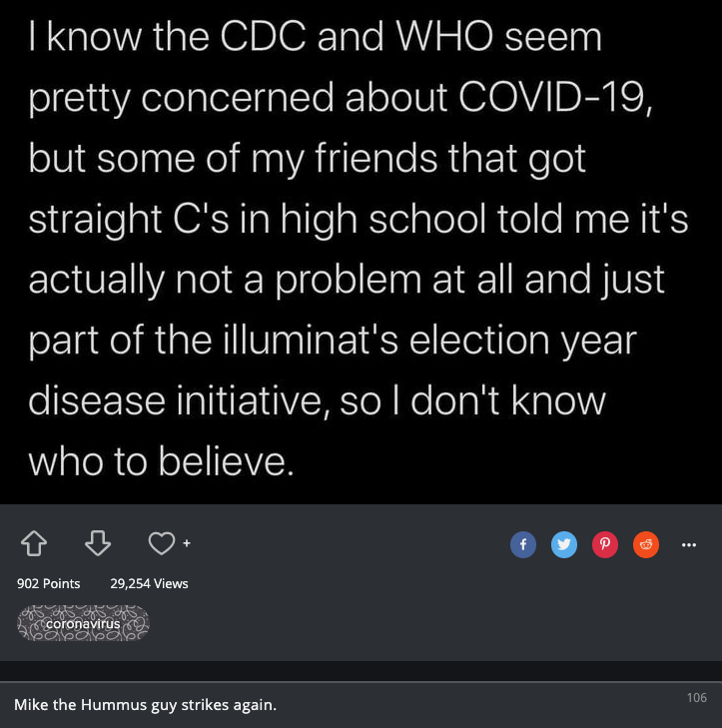Click the 29,254 Views count
The width and height of the screenshot is (722, 728).
149,583
